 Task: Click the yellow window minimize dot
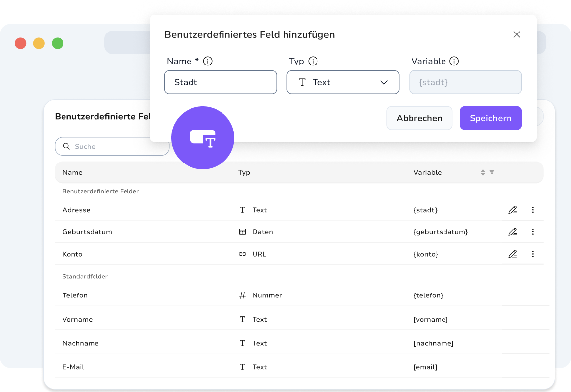coord(39,43)
